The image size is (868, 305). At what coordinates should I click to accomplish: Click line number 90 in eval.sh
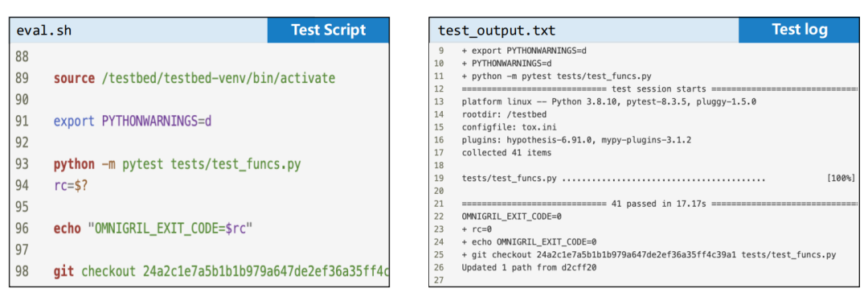pos(23,100)
